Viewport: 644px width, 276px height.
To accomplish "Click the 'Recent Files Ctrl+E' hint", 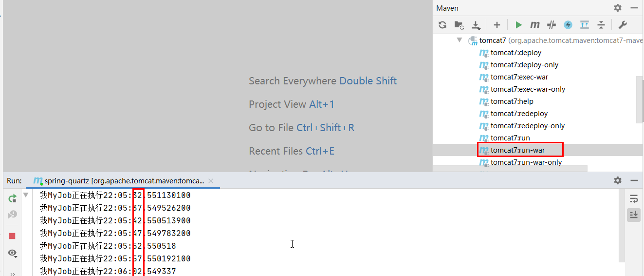I will click(292, 151).
